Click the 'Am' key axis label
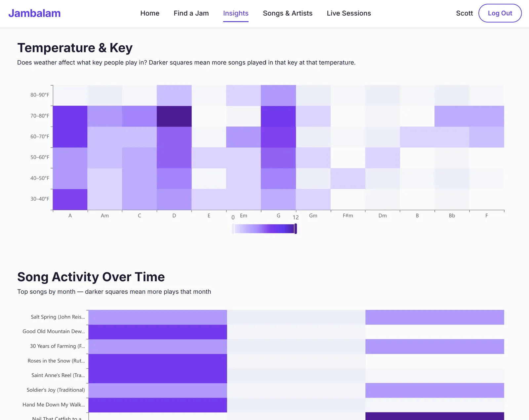The width and height of the screenshot is (529, 420). (x=105, y=215)
